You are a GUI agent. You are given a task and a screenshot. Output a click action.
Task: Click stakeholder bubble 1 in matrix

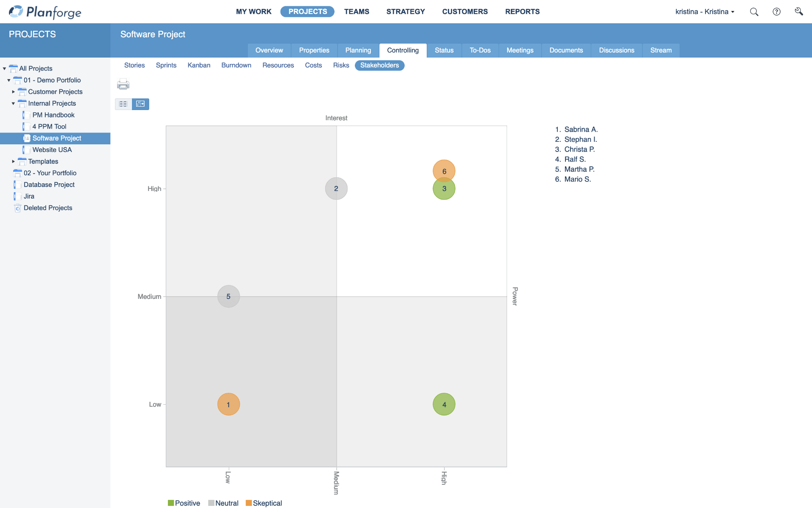228,404
